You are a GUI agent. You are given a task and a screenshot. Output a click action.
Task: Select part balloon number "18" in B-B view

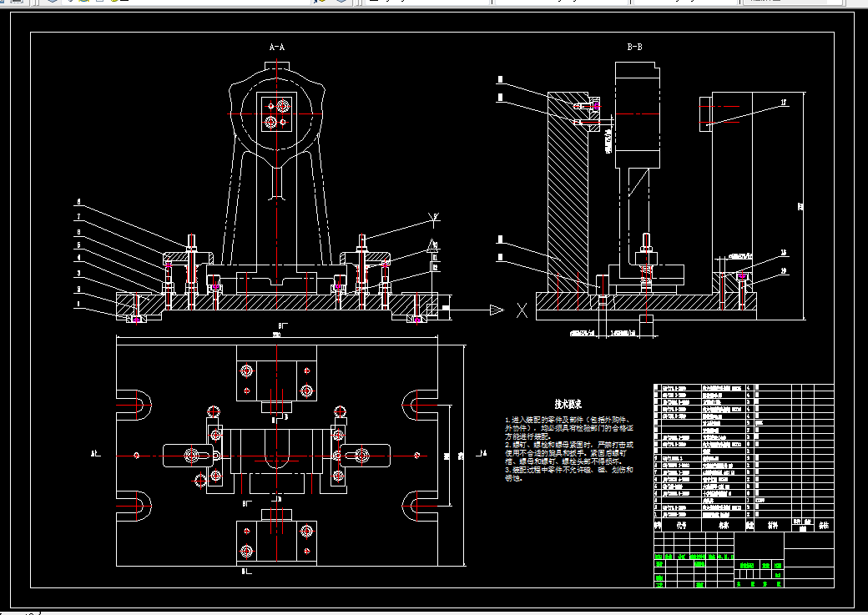[784, 252]
